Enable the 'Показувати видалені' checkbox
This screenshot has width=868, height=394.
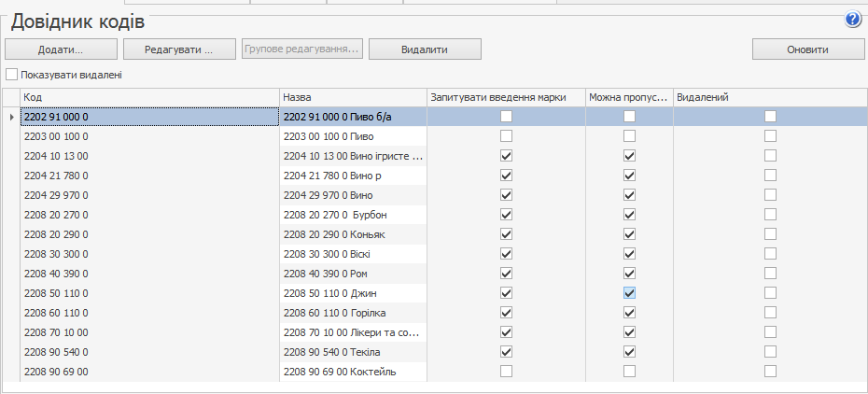coord(12,75)
